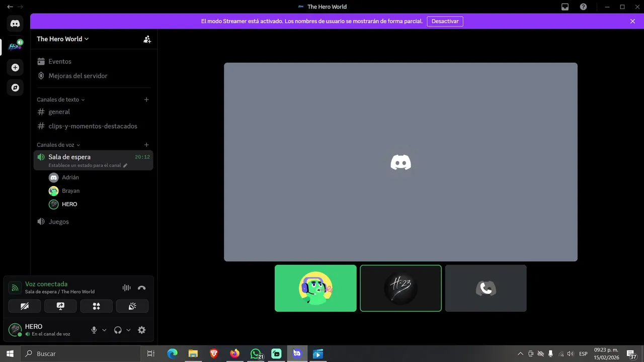This screenshot has height=362, width=644.
Task: Click the 20:12 call timer
Action: 142,157
